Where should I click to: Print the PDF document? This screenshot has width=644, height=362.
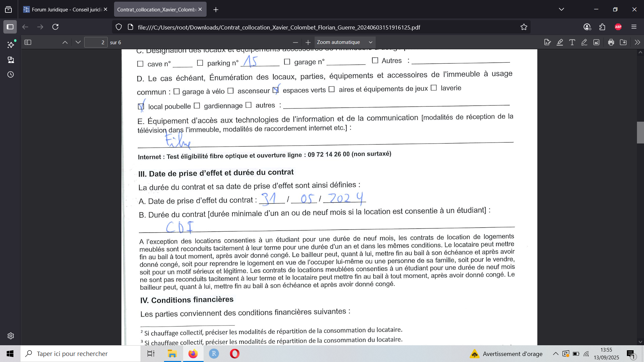[x=611, y=42]
